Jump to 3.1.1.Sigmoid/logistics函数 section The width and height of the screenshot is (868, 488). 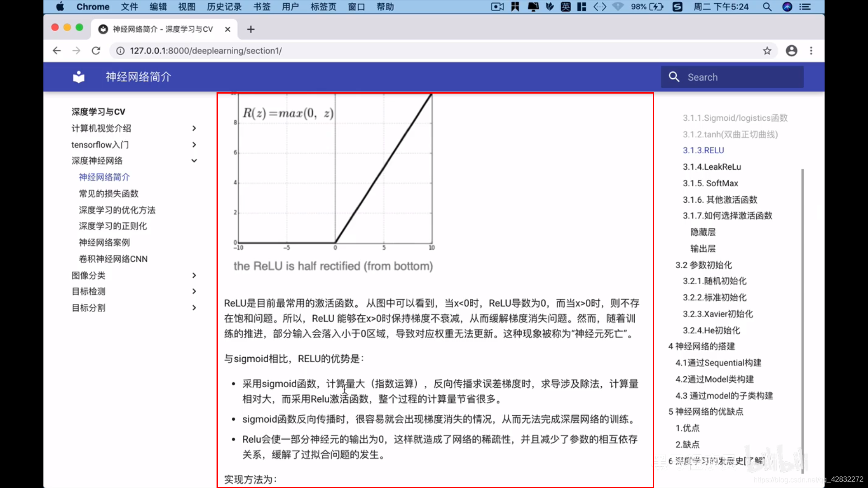(x=735, y=118)
